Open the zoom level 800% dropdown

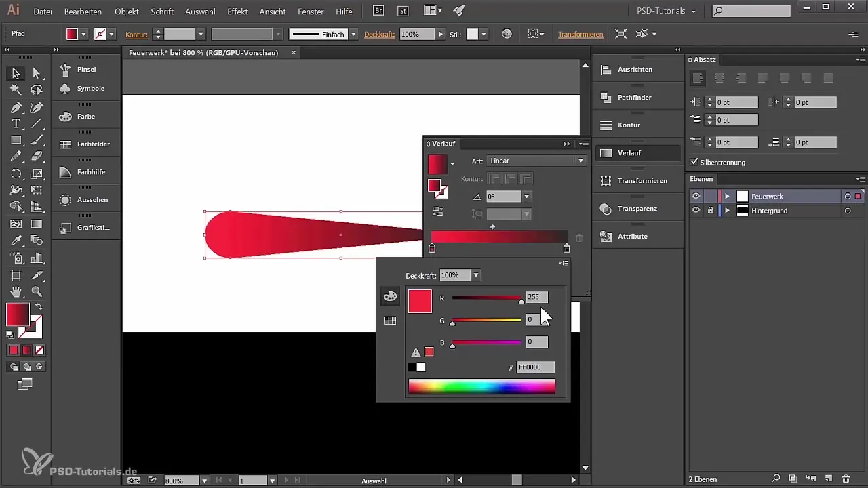[204, 481]
